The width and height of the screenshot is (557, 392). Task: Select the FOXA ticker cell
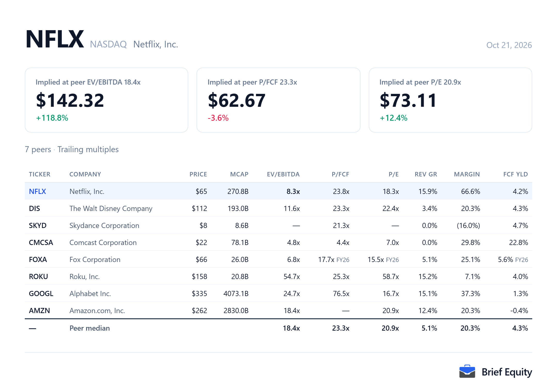point(38,259)
